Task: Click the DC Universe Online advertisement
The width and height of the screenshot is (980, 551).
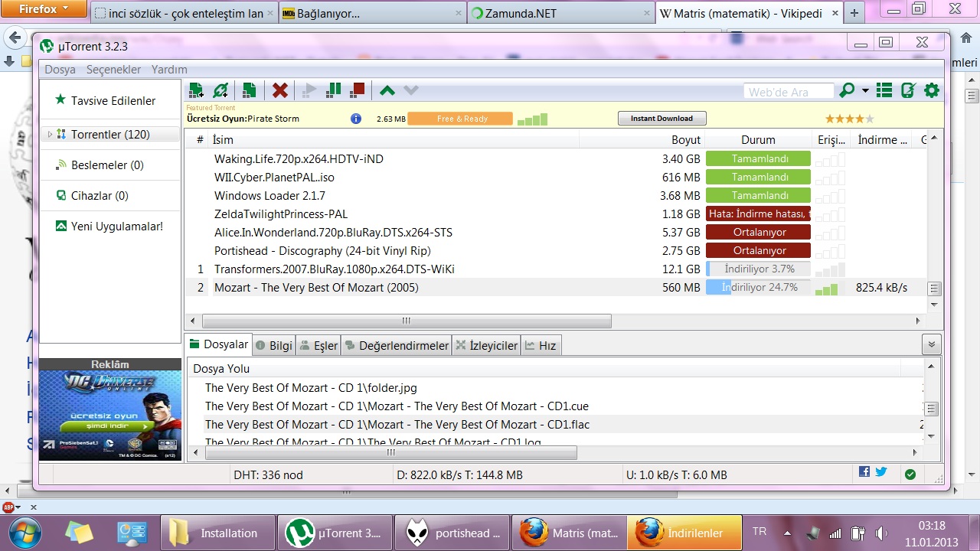Action: [110, 415]
